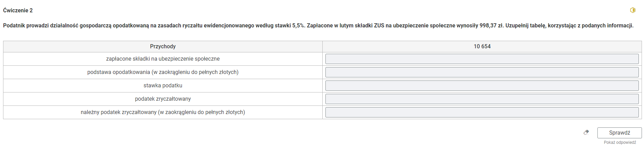
Task: Click the Przychody table header cell
Action: click(163, 47)
